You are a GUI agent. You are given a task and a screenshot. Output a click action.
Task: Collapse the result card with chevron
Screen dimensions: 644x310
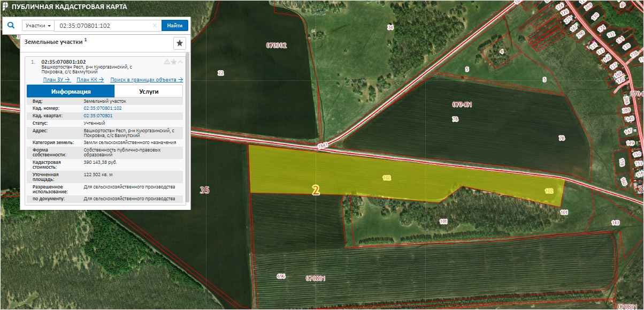tap(180, 62)
